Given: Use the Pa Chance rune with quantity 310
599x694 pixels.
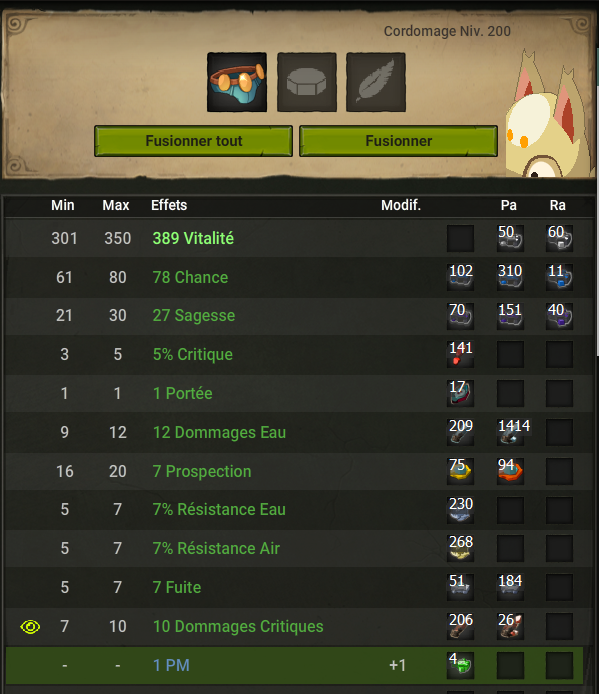Looking at the screenshot, I should pyautogui.click(x=510, y=277).
